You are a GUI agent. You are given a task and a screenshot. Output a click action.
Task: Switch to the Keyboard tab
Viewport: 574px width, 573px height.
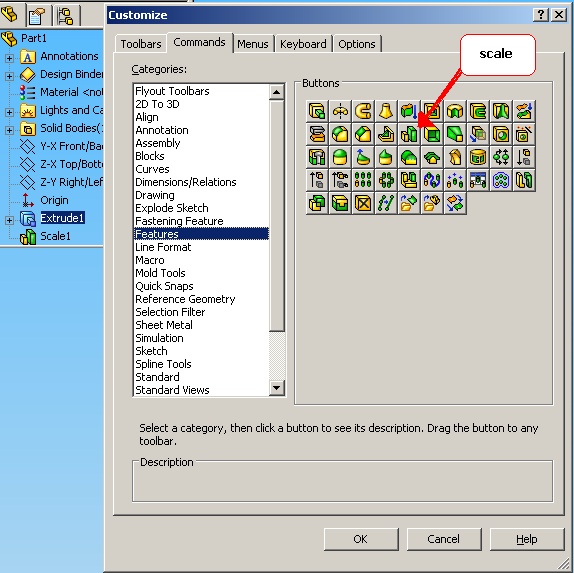click(x=303, y=44)
